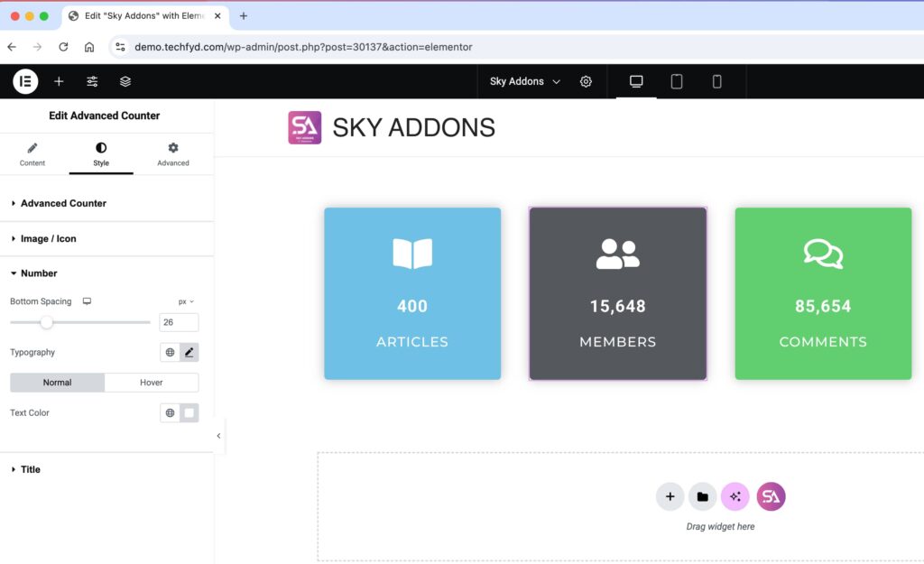Click the Typography globe icon
The height and width of the screenshot is (564, 924).
click(x=170, y=353)
